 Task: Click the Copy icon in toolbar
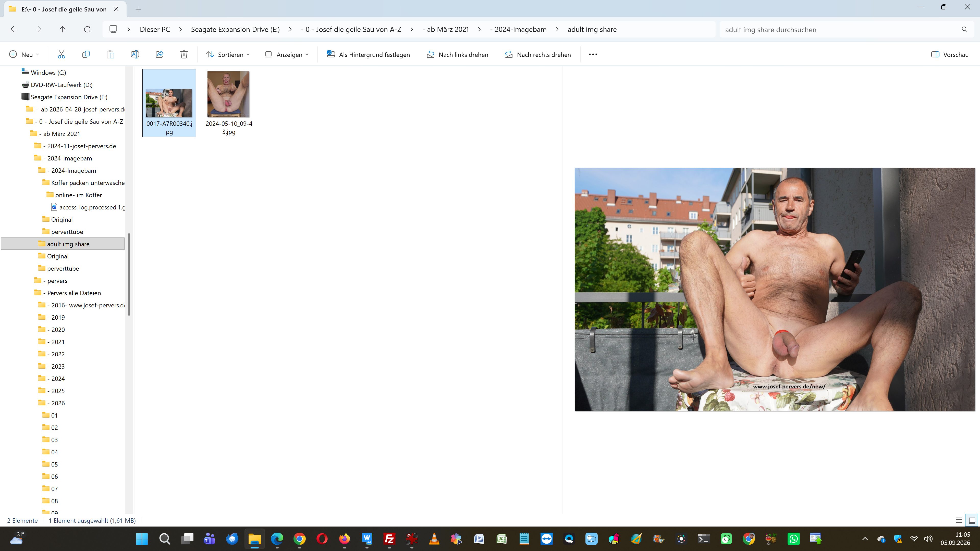[x=86, y=54]
